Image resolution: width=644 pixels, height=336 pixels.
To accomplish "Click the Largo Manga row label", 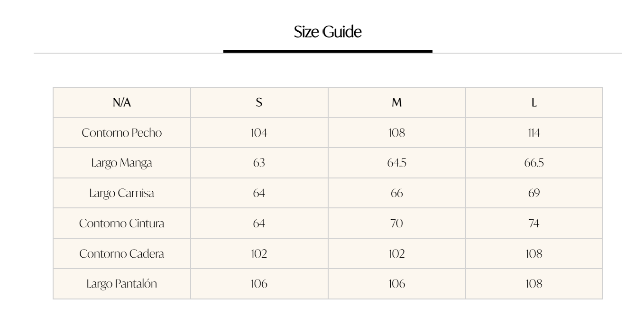I will pyautogui.click(x=122, y=163).
